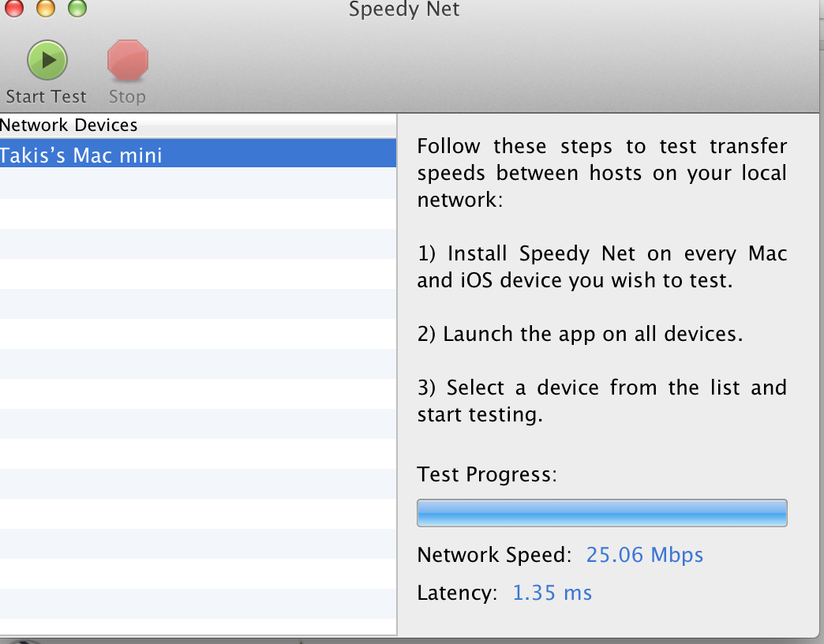Click the 'Network Speed:' label
The width and height of the screenshot is (824, 644).
pos(494,555)
